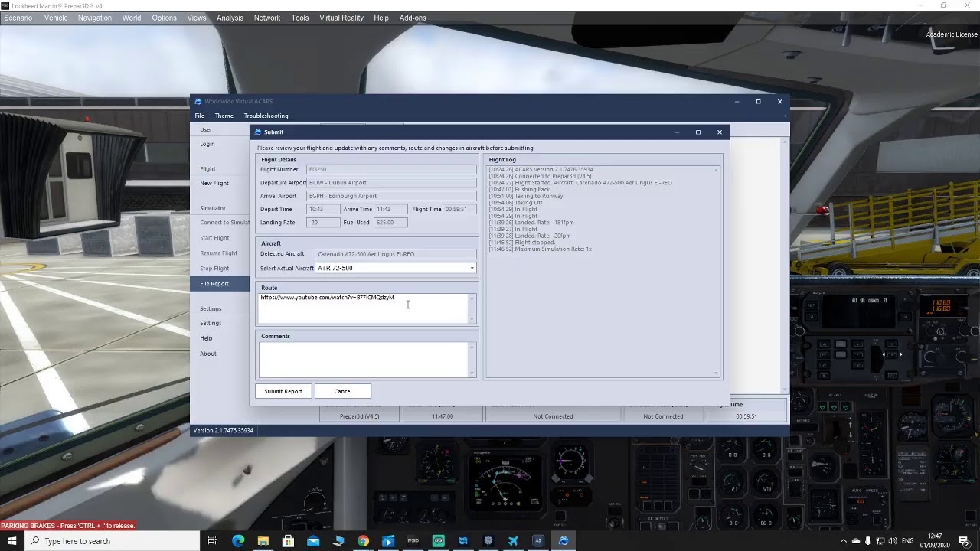Image resolution: width=980 pixels, height=551 pixels.
Task: Open Microsoft Store from the taskbar
Action: click(288, 541)
